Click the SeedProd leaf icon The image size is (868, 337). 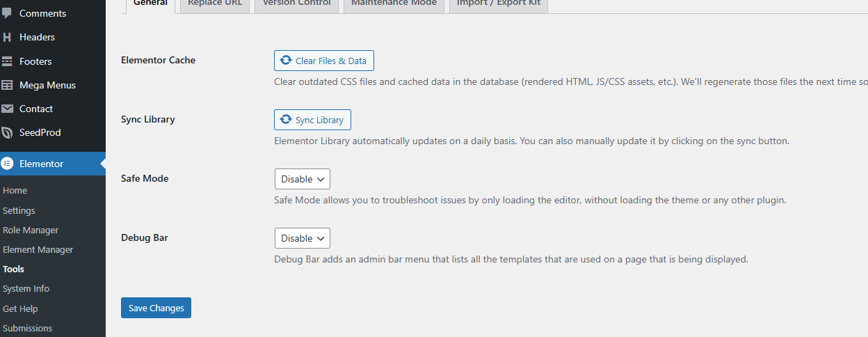pyautogui.click(x=7, y=132)
